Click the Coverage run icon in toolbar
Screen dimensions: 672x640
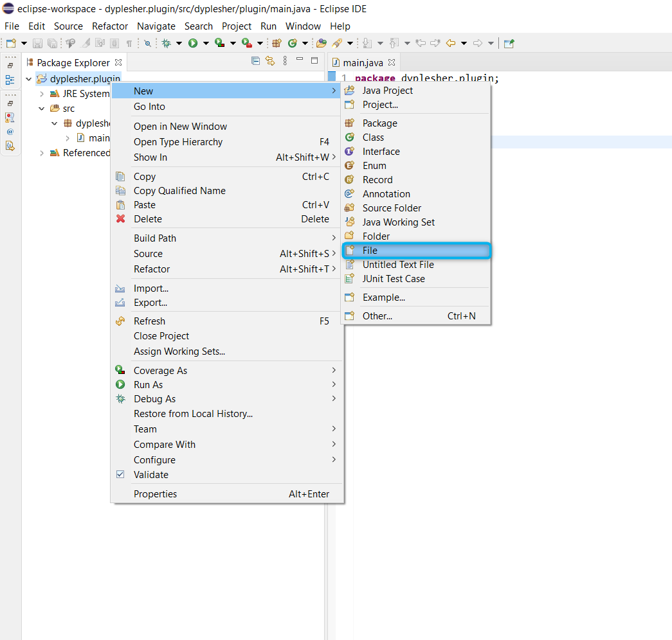(x=220, y=43)
